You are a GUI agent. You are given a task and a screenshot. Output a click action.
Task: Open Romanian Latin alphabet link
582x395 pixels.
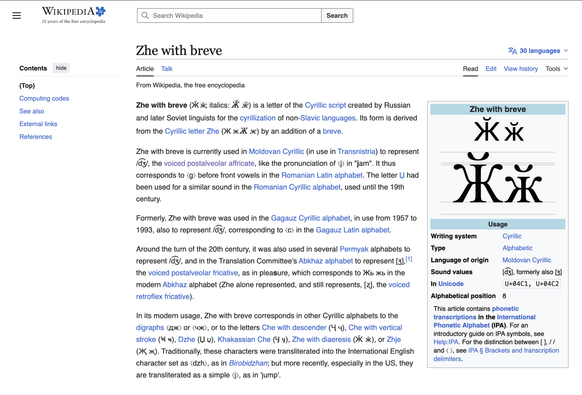(322, 175)
